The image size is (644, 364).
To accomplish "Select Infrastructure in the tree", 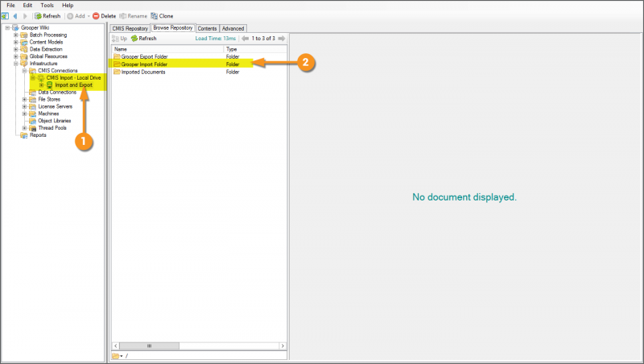I will (x=43, y=64).
